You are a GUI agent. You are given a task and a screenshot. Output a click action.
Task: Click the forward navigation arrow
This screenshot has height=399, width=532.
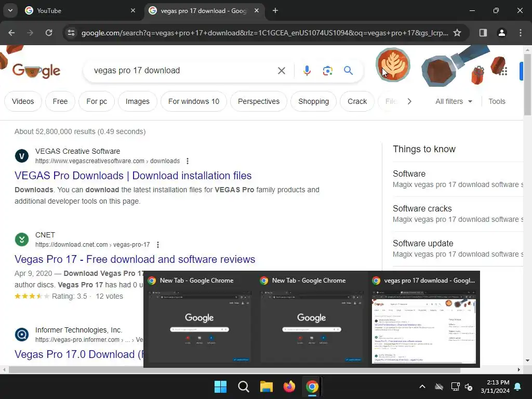pyautogui.click(x=30, y=33)
